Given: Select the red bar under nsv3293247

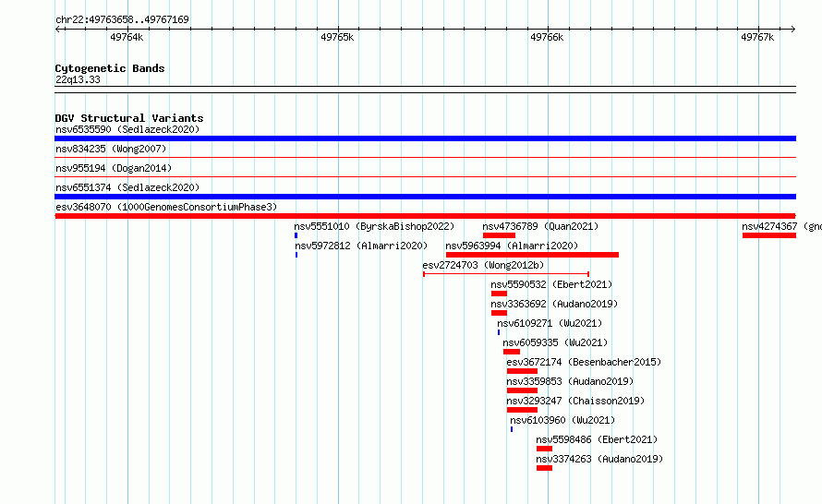Looking at the screenshot, I should pyautogui.click(x=522, y=410).
